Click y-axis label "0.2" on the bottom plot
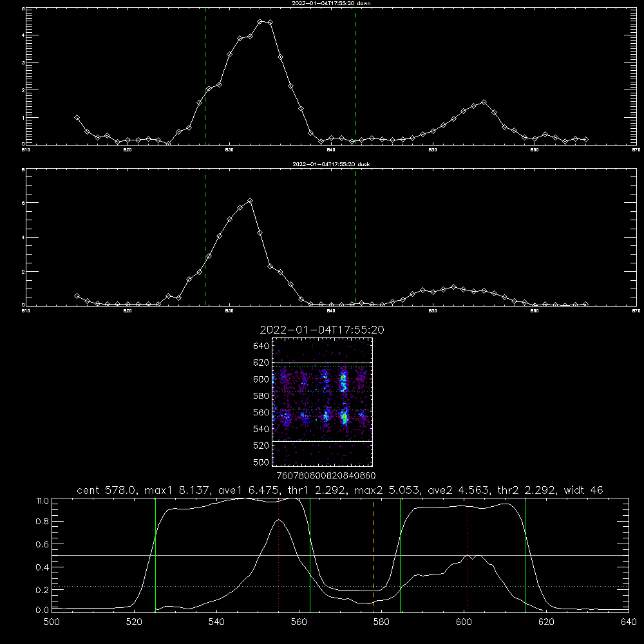 43,590
